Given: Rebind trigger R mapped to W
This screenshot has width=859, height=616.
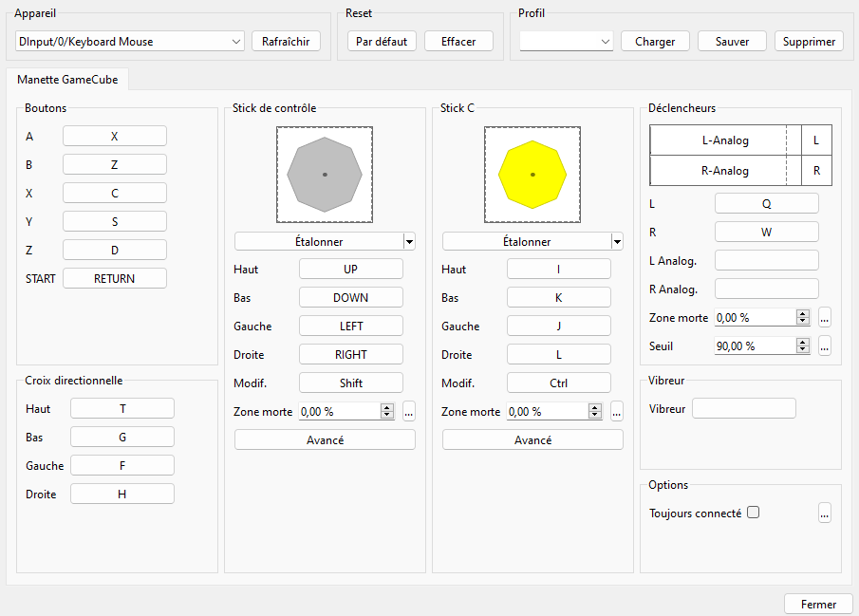Looking at the screenshot, I should 766,233.
